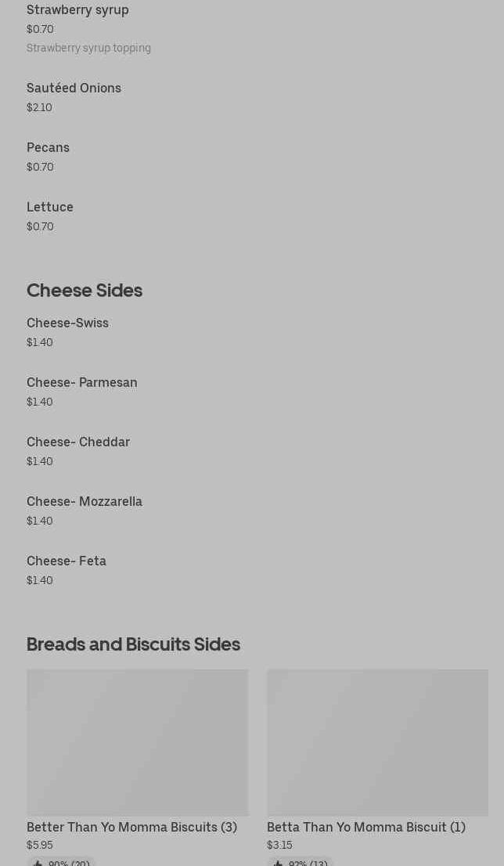Click Better Than Yo Momma Biscuits (3) title
Viewport: 504px width, 866px height.
point(132,828)
